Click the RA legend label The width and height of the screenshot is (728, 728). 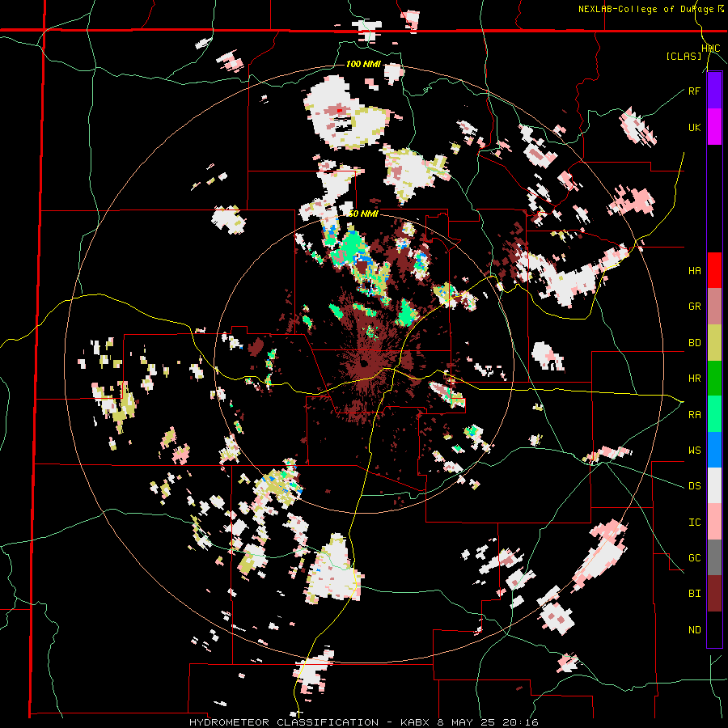click(x=694, y=415)
